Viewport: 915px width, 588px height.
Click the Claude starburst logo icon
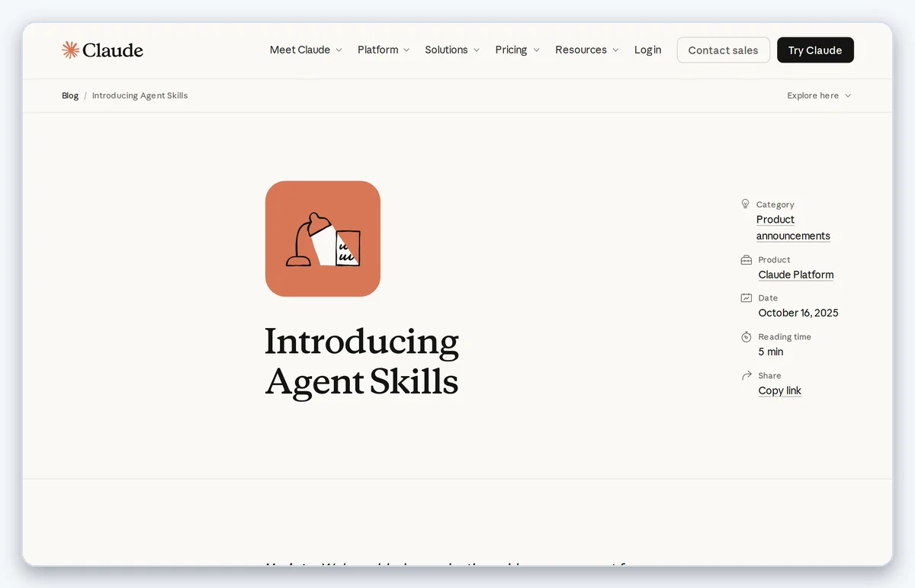(70, 50)
